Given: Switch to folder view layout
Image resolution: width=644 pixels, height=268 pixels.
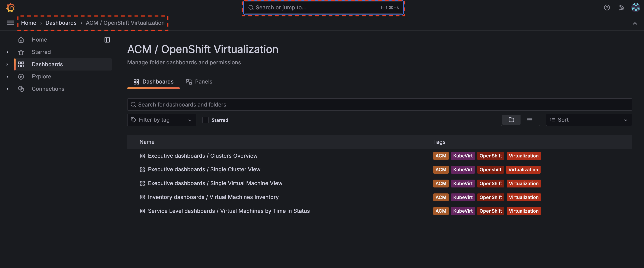Looking at the screenshot, I should [511, 120].
